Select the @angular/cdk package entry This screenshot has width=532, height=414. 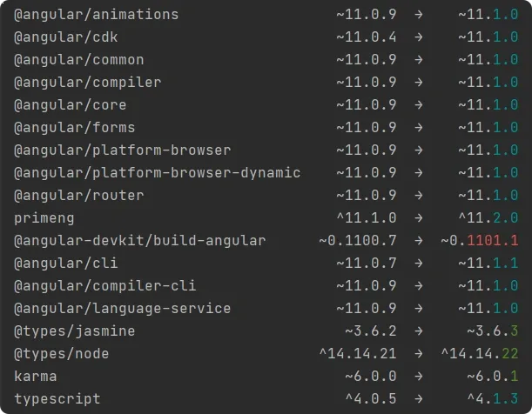tap(70, 37)
